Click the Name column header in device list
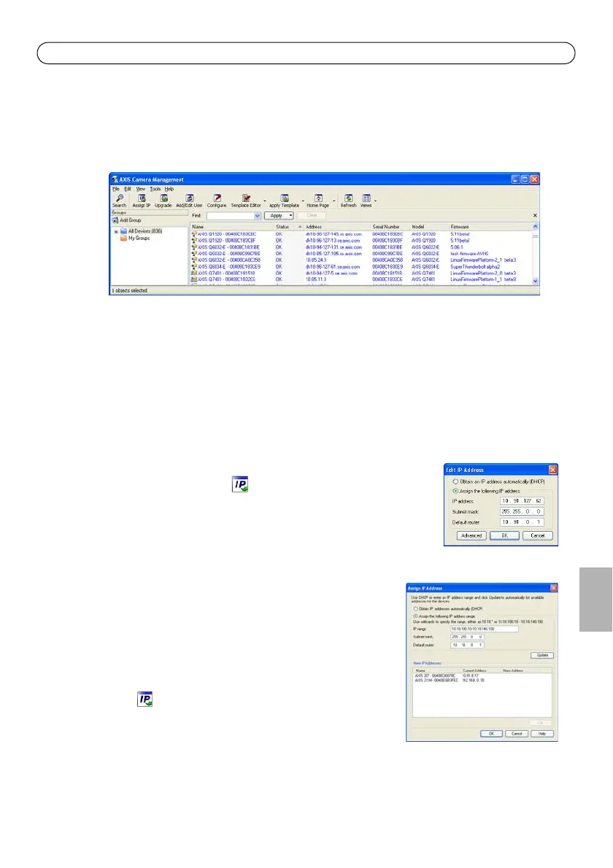 [232, 227]
